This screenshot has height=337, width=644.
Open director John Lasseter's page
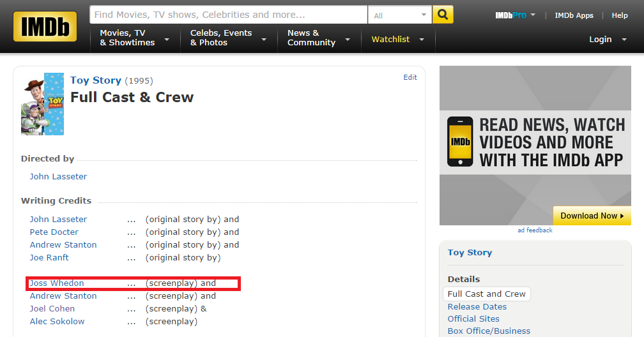pos(58,177)
